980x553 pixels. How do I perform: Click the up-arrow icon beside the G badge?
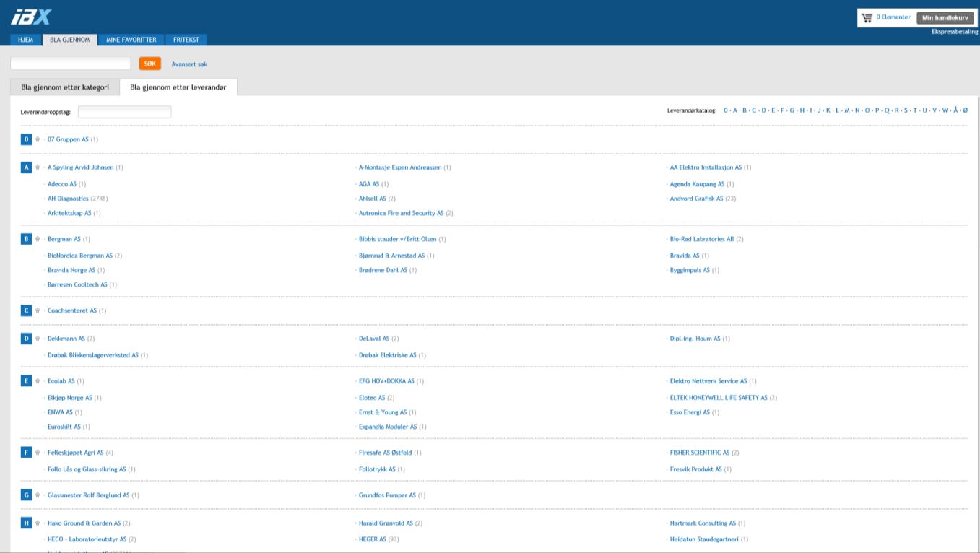point(38,495)
